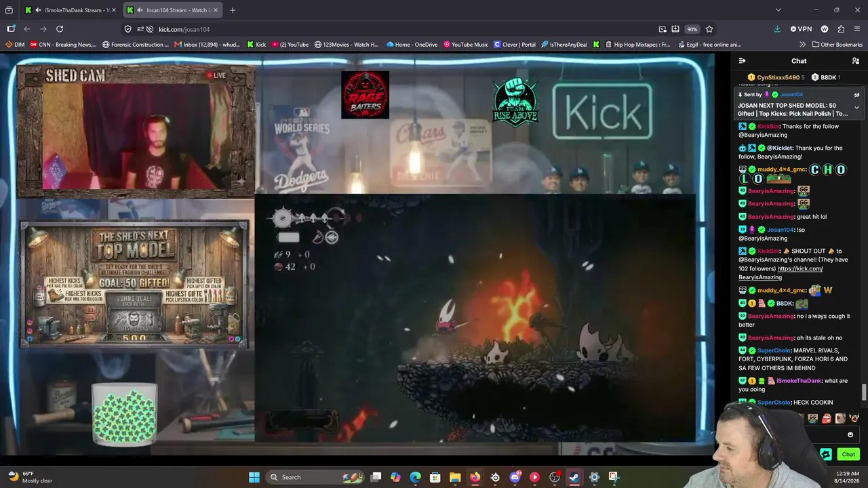The image size is (868, 488).
Task: Expand the list all tabs dropdown
Action: [778, 10]
